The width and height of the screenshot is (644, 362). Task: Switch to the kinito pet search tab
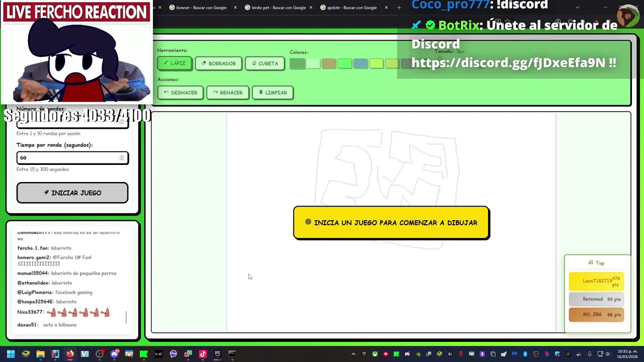coord(279,8)
